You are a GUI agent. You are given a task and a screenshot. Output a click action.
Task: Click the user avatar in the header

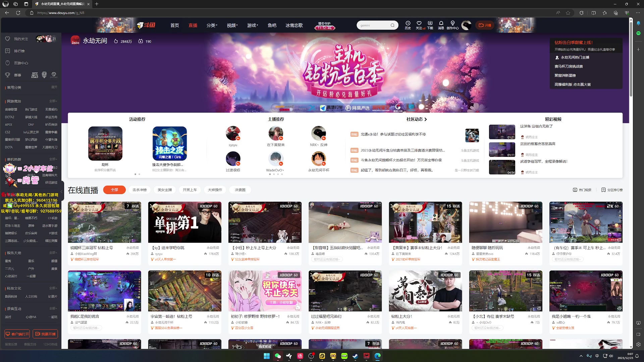(466, 25)
